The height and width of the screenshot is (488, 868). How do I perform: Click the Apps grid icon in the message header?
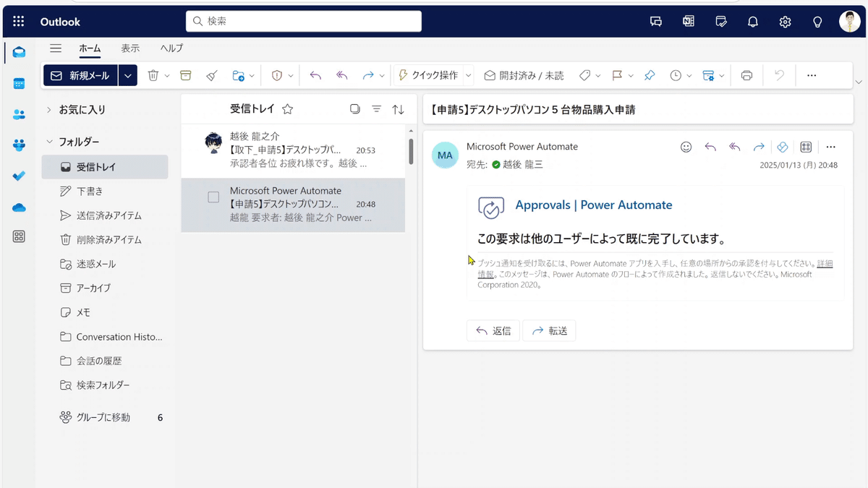click(x=806, y=147)
